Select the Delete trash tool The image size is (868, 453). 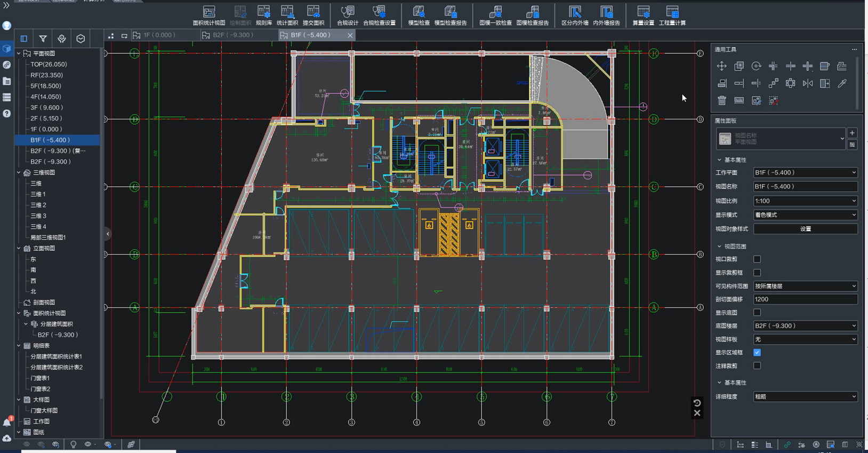pos(721,100)
